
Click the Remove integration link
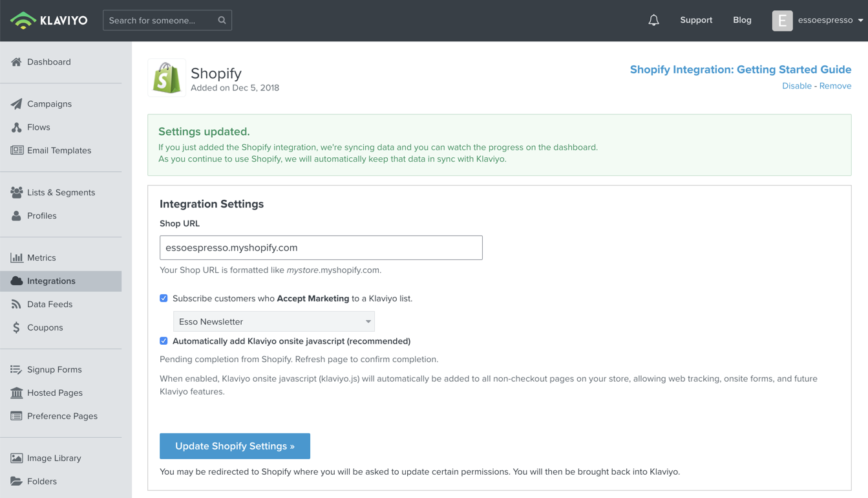(835, 86)
